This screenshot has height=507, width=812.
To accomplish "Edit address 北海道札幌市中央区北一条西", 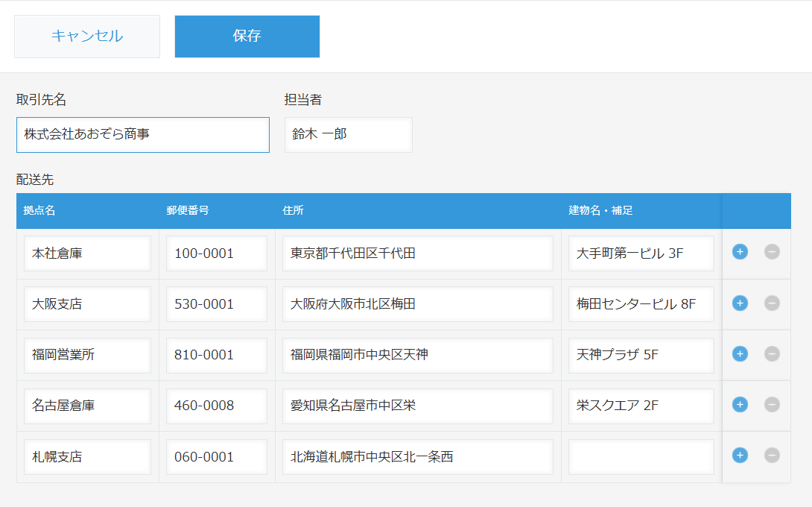I will click(x=417, y=457).
